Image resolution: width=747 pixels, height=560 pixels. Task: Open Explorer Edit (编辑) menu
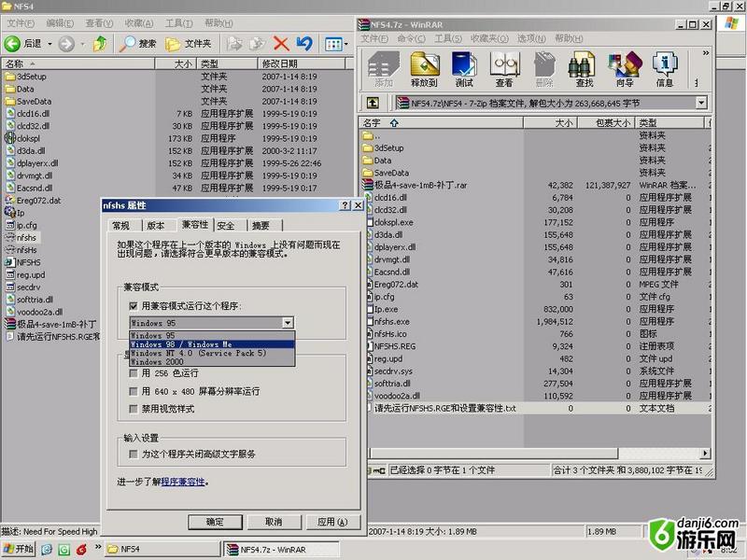tap(60, 23)
